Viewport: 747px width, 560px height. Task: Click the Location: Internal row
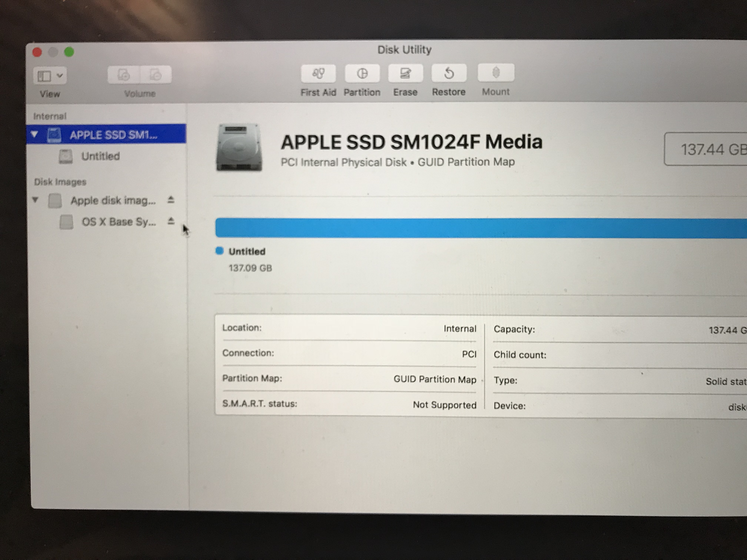349,329
